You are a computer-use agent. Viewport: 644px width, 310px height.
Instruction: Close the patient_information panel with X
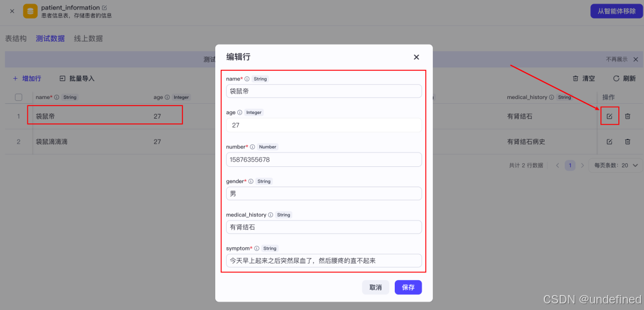12,11
